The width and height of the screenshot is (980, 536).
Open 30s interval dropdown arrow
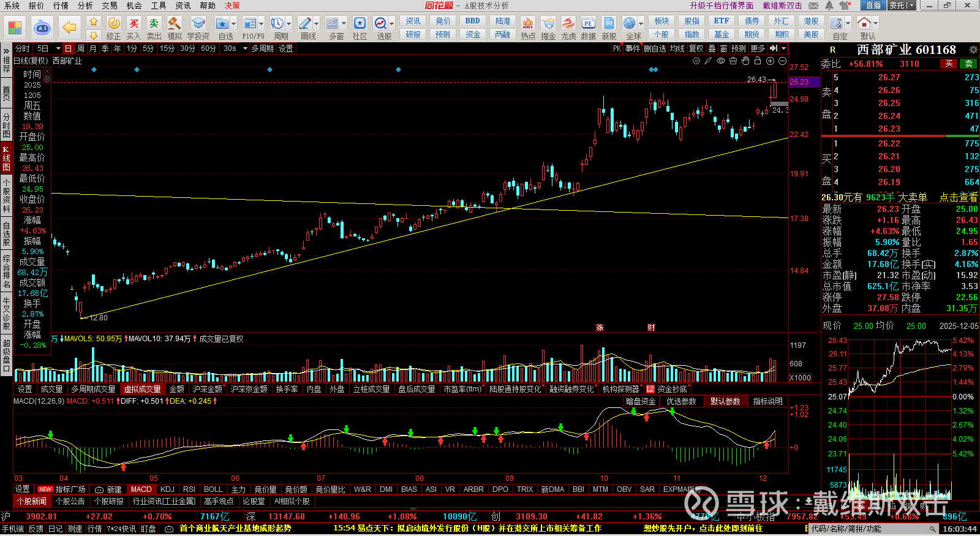[244, 48]
